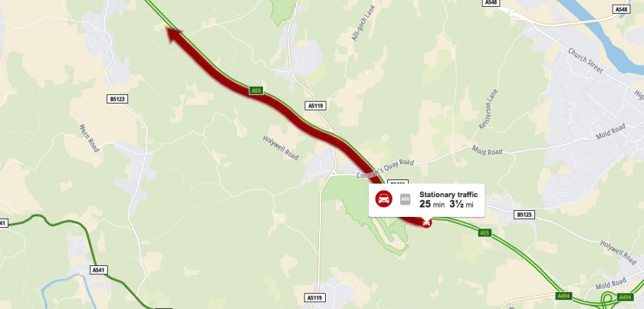Viewport: 644px width, 309px height.
Task: Click the A548 shield next to the river
Action: coord(621,9)
